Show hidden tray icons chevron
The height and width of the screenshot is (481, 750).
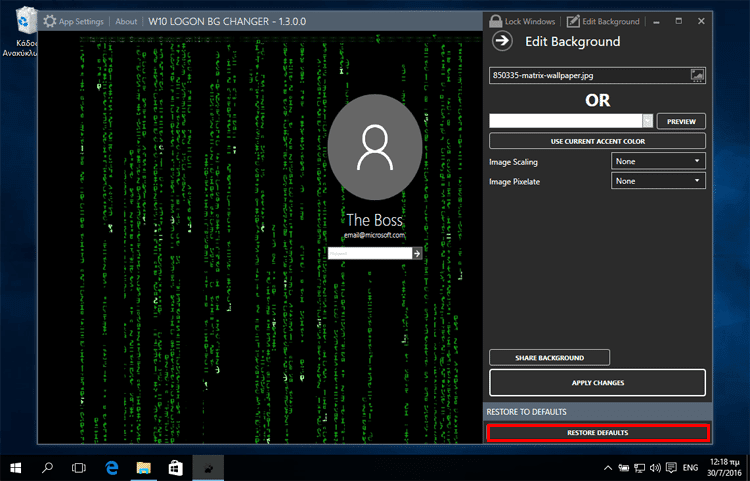pyautogui.click(x=608, y=468)
